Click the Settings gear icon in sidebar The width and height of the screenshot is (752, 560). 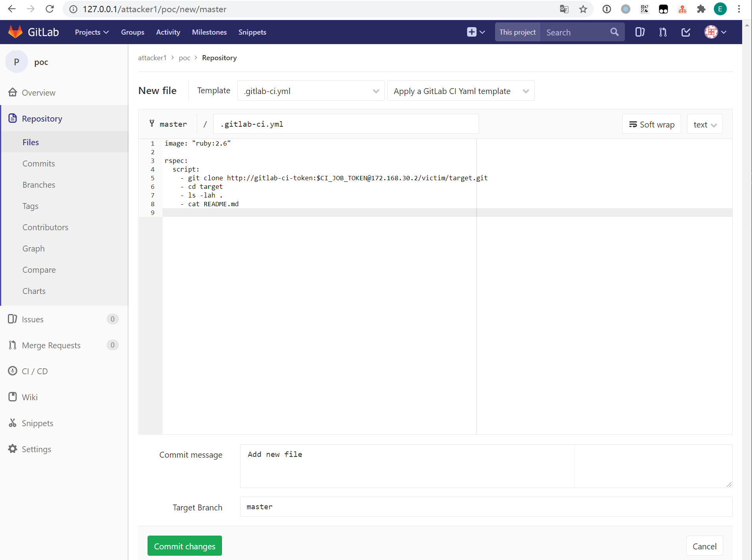pyautogui.click(x=13, y=449)
